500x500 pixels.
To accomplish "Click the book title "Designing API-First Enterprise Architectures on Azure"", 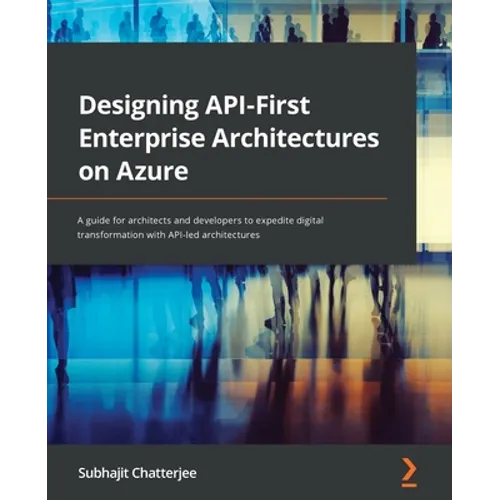I will (x=229, y=138).
